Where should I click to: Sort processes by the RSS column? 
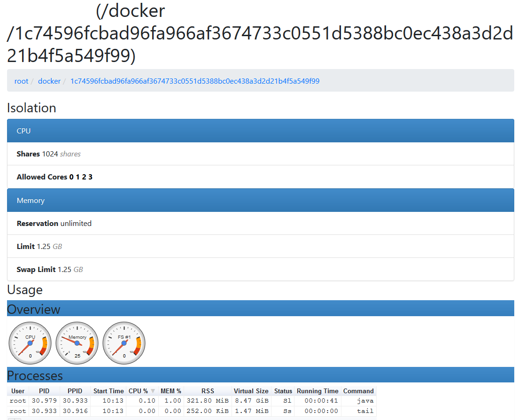pyautogui.click(x=208, y=391)
